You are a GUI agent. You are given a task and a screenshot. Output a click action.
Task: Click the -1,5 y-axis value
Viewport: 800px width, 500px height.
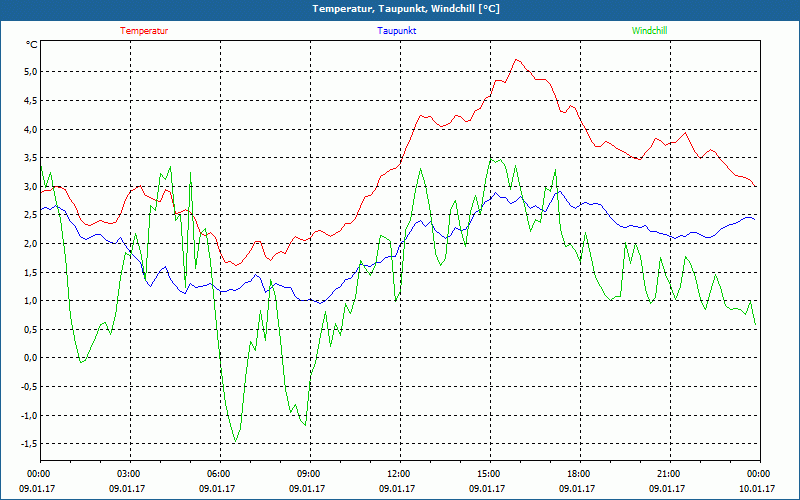pyautogui.click(x=30, y=444)
